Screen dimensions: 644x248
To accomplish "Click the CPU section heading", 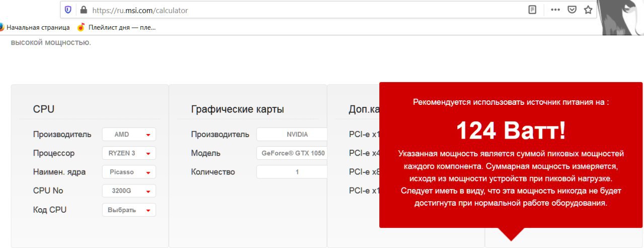I will point(44,109).
